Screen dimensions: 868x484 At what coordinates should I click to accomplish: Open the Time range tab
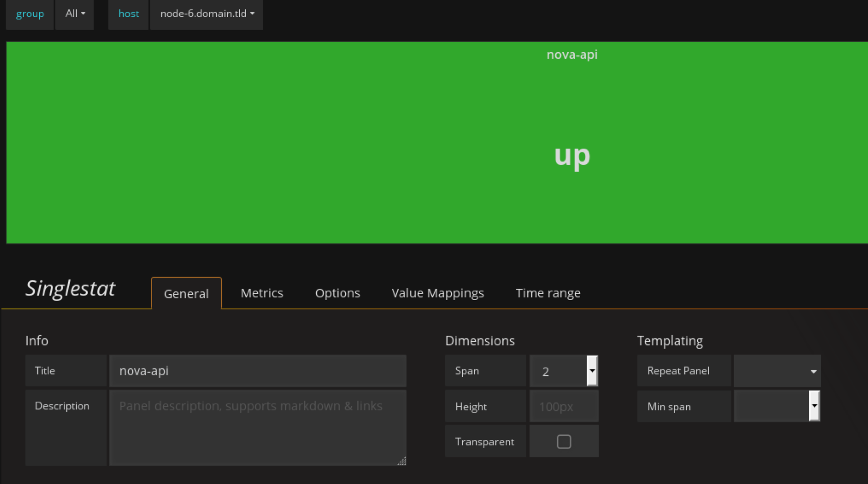tap(548, 293)
